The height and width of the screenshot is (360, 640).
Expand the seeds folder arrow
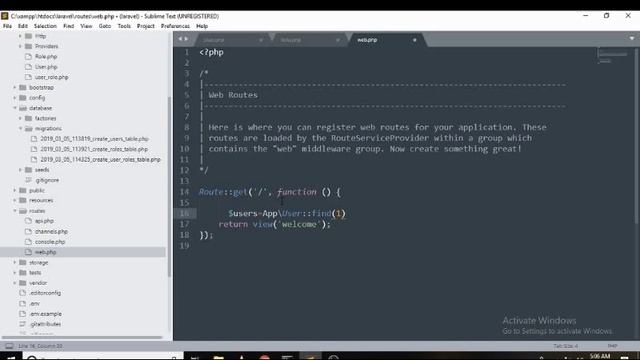tap(20, 170)
